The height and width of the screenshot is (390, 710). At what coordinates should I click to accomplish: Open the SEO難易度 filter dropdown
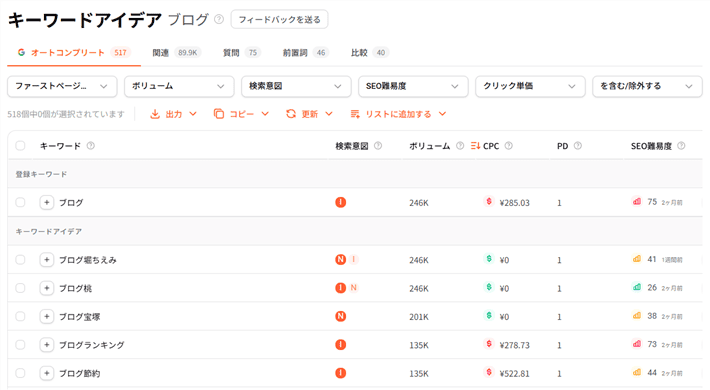[413, 87]
